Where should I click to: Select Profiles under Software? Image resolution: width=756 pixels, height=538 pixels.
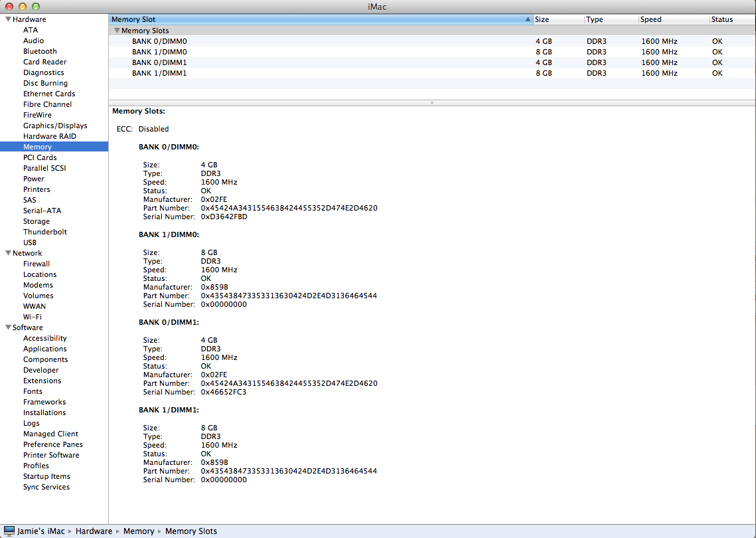click(36, 465)
